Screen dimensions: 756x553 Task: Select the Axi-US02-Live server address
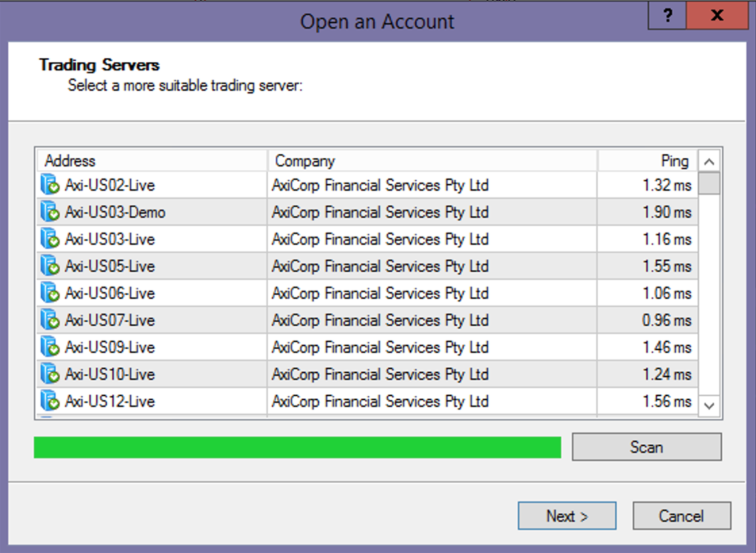tap(110, 185)
